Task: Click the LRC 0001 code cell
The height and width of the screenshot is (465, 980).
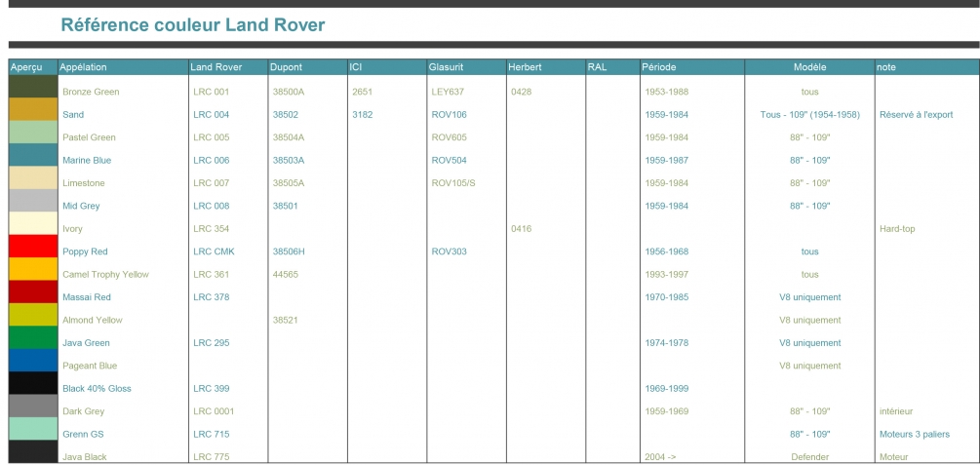Action: coord(214,411)
